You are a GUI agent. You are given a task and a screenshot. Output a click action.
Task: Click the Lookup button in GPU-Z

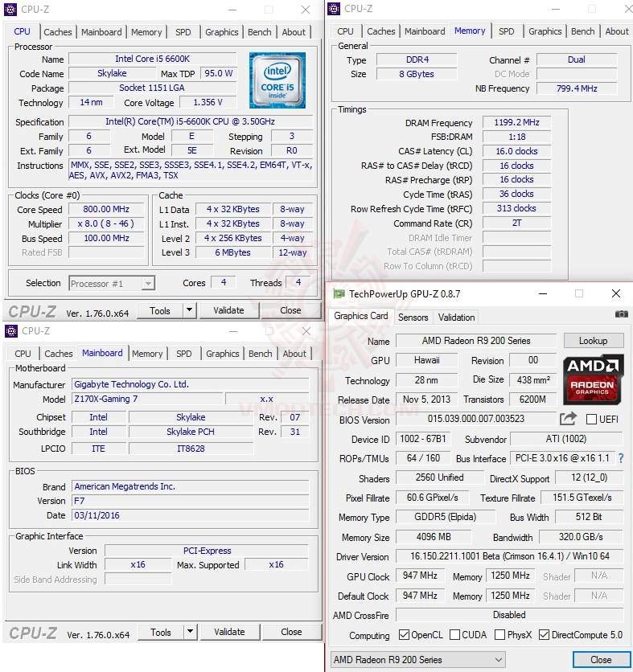pos(593,341)
